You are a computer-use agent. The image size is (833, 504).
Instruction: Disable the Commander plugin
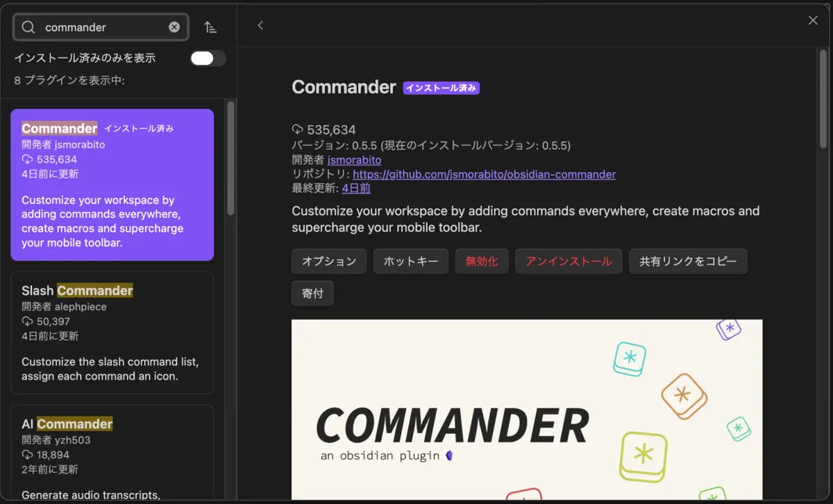482,261
